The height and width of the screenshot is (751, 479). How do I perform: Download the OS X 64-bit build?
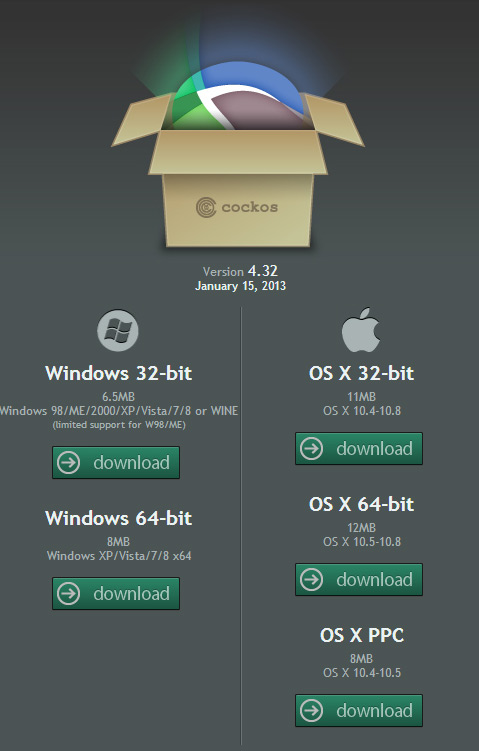point(359,580)
